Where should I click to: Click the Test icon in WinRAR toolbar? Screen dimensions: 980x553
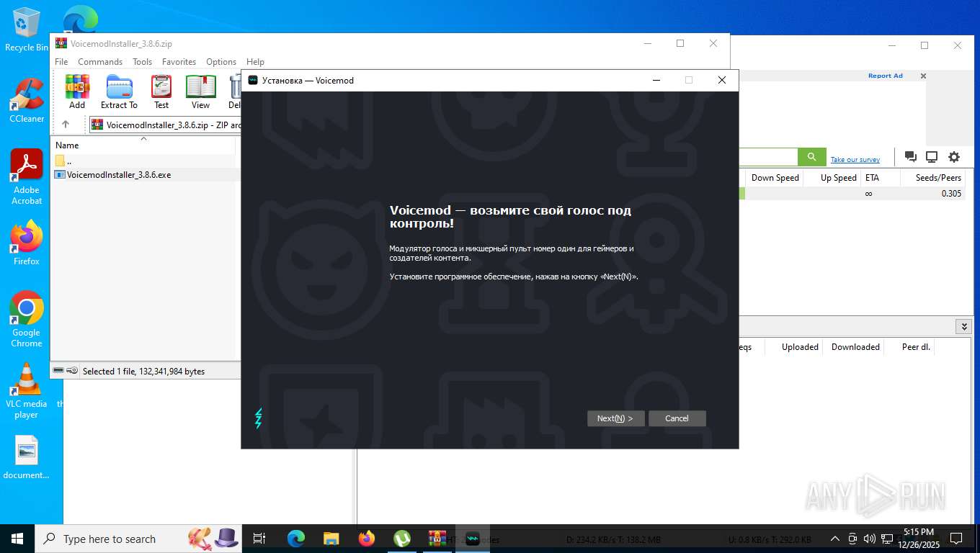(161, 92)
